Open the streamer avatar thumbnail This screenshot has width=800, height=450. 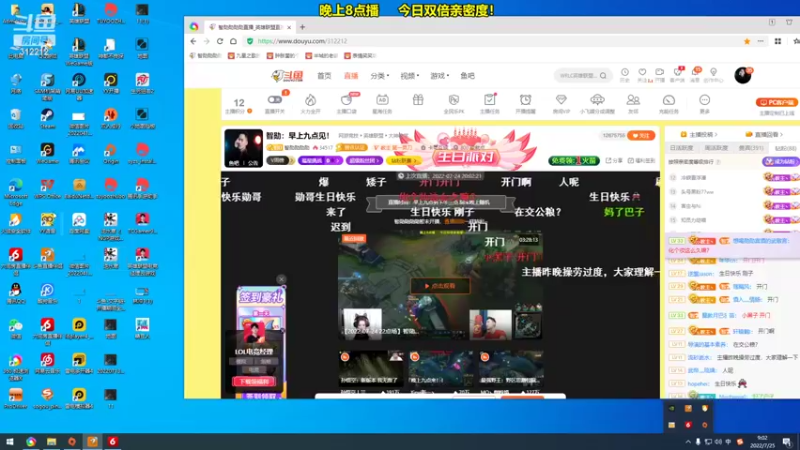(x=243, y=148)
